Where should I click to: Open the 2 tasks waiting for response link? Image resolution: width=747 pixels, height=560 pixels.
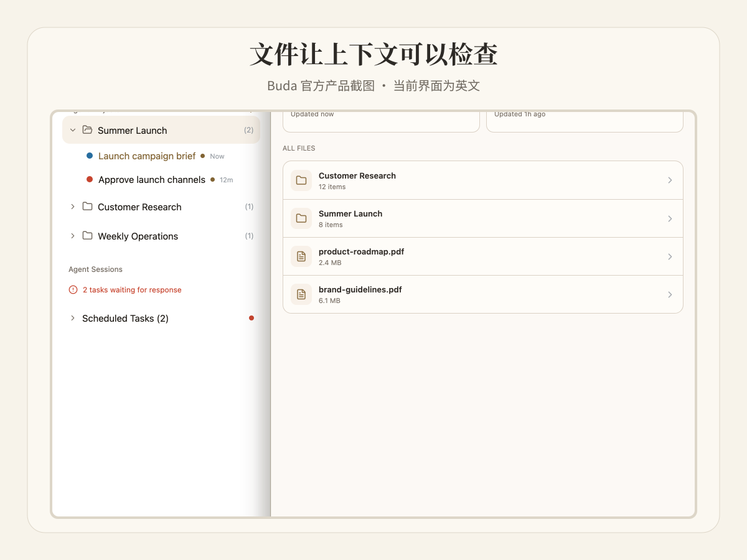[x=132, y=290]
